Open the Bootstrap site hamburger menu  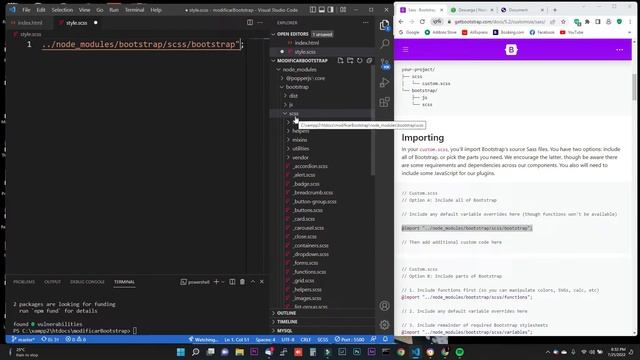click(x=405, y=50)
